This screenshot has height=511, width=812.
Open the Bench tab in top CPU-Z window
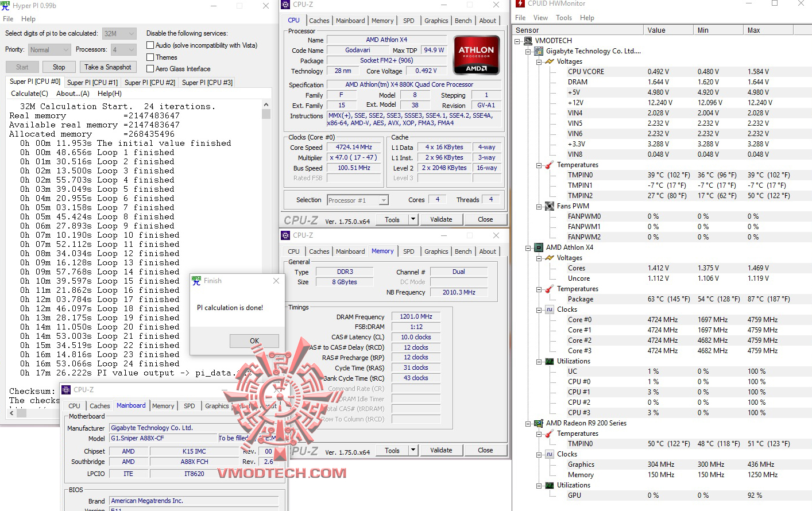click(463, 21)
